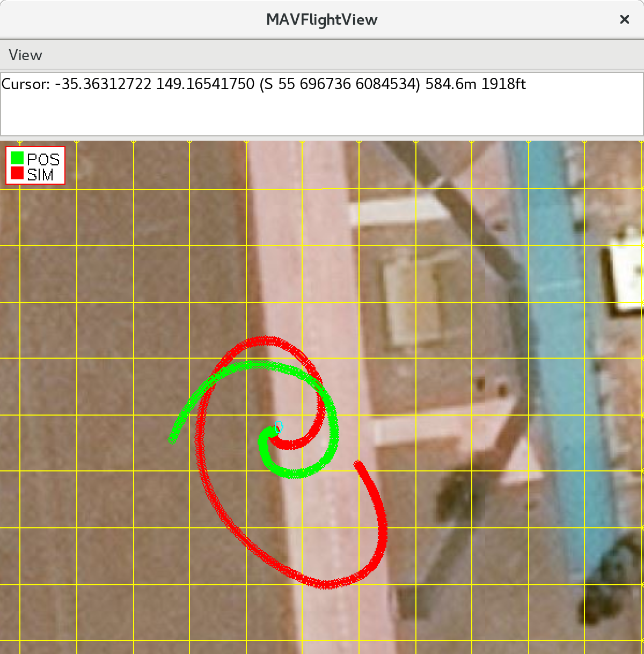Click the red SIM legend swatch
This screenshot has width=644, height=654.
pyautogui.click(x=17, y=173)
